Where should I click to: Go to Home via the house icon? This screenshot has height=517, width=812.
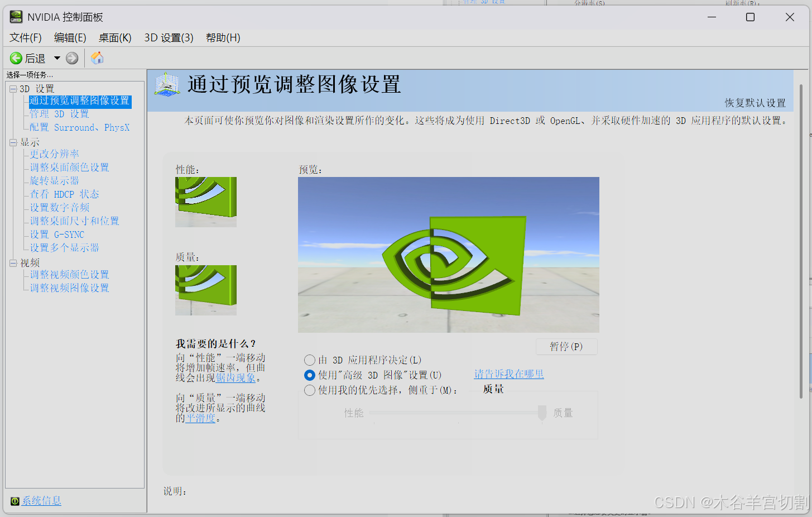(x=97, y=58)
